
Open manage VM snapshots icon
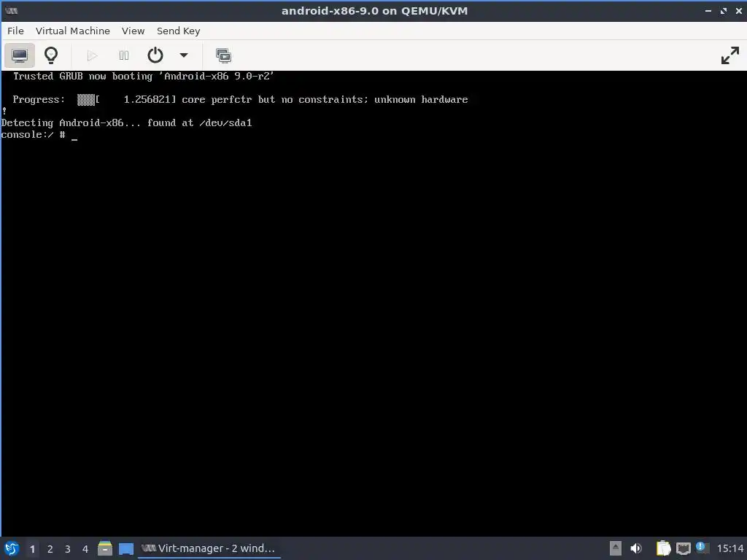(223, 55)
